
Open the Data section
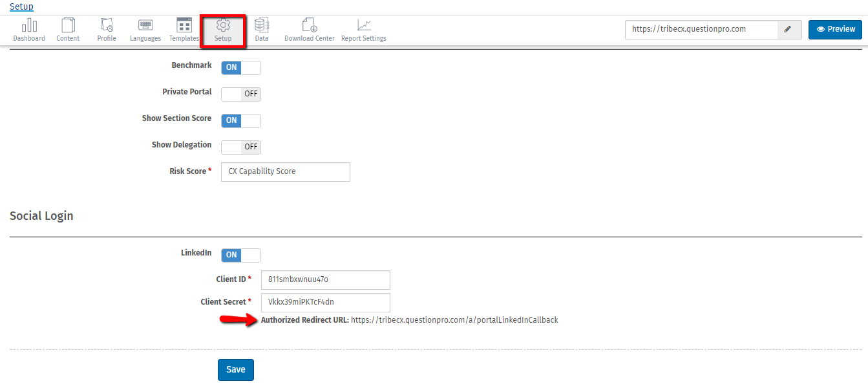click(x=261, y=29)
